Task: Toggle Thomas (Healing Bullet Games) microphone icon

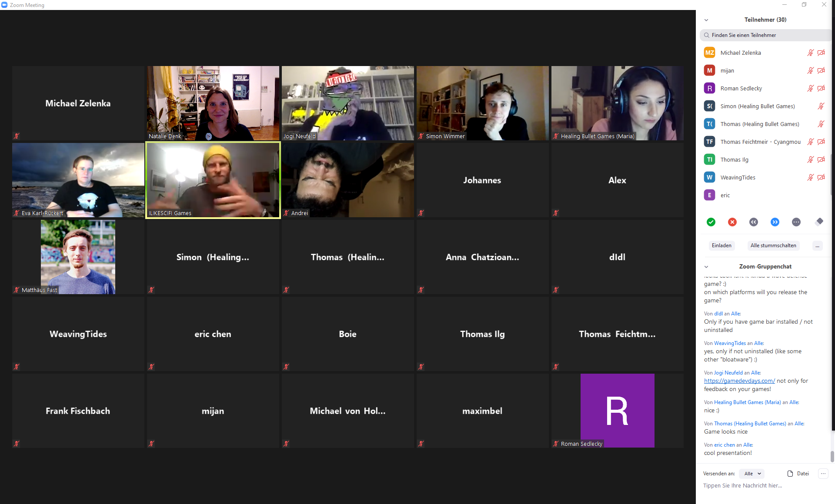Action: point(821,124)
